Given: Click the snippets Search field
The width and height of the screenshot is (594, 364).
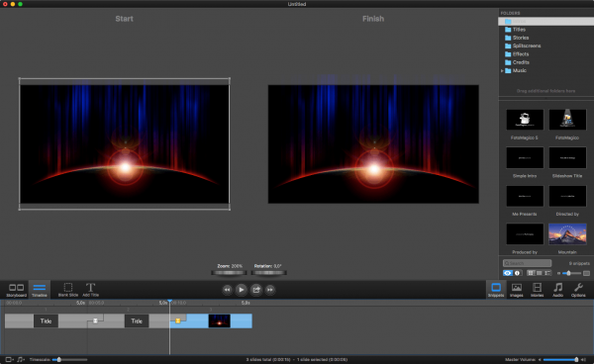Looking at the screenshot, I should [527, 263].
